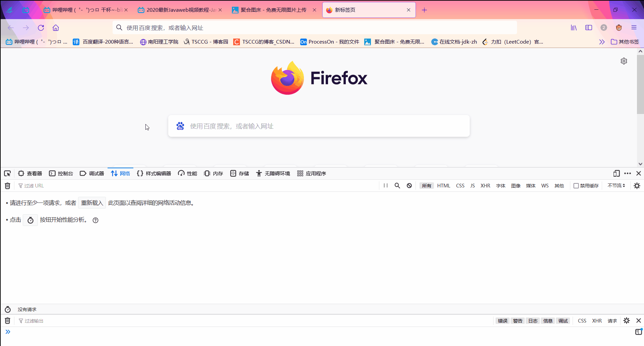Image resolution: width=644 pixels, height=346 pixels.
Task: Focus the Baidu search box on new tab page
Action: pyautogui.click(x=319, y=126)
